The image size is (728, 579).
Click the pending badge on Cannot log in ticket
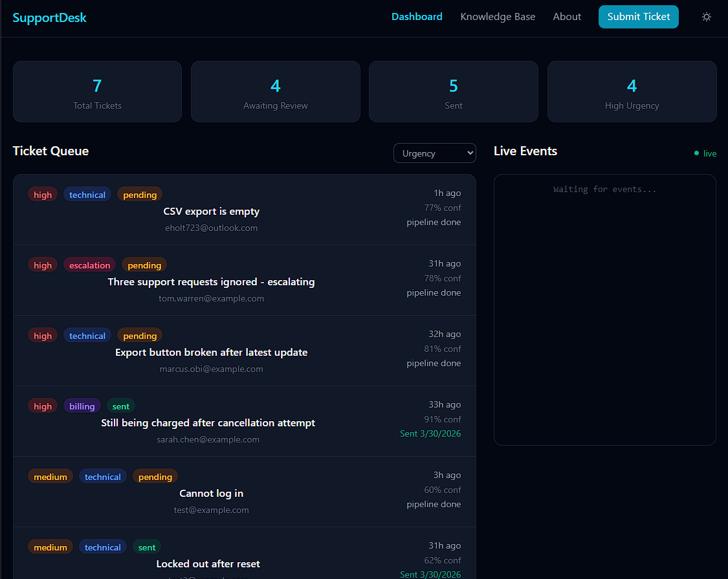155,476
